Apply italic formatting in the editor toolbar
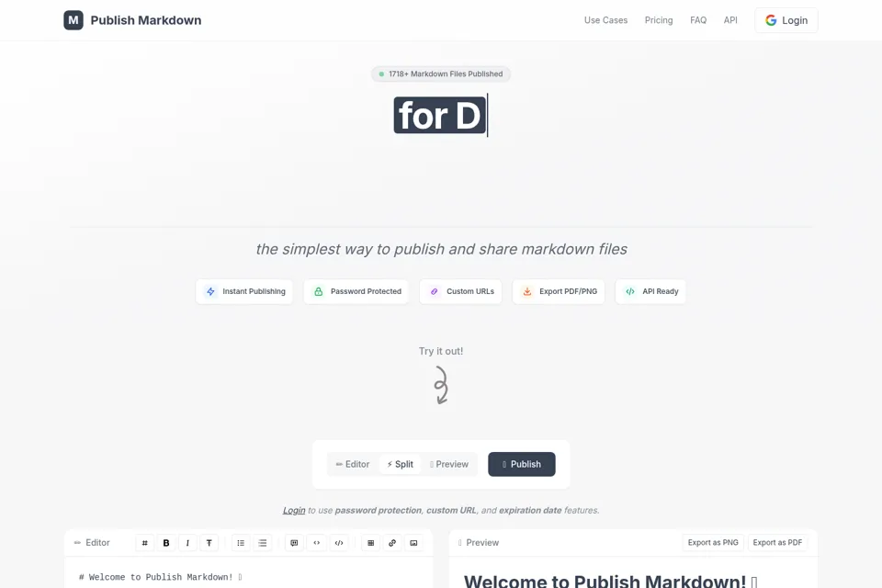 (x=187, y=543)
